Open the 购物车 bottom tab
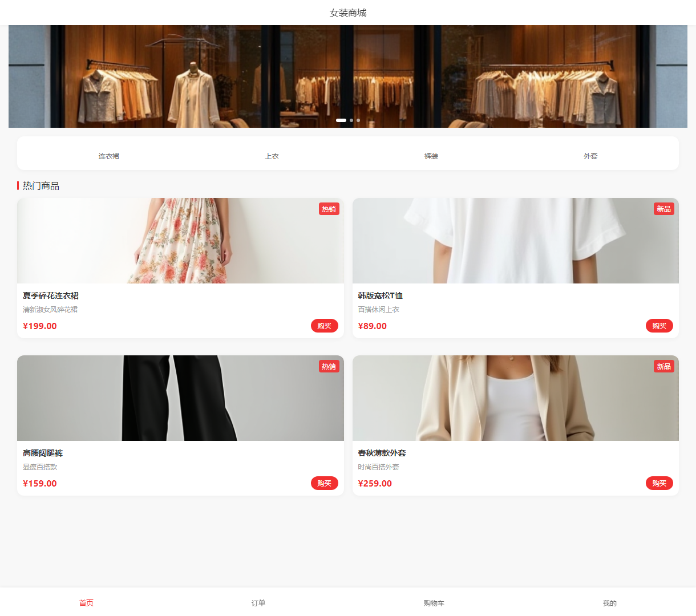Screen dimensions: 696x616 coord(434,603)
